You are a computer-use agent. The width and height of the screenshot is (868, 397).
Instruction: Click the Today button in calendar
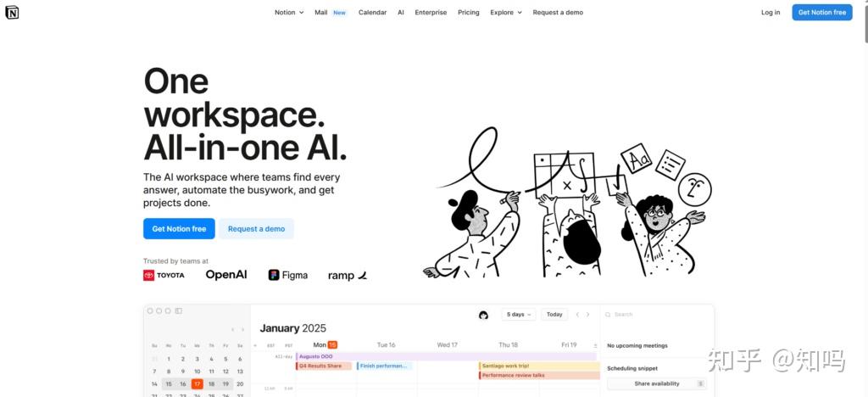point(554,315)
